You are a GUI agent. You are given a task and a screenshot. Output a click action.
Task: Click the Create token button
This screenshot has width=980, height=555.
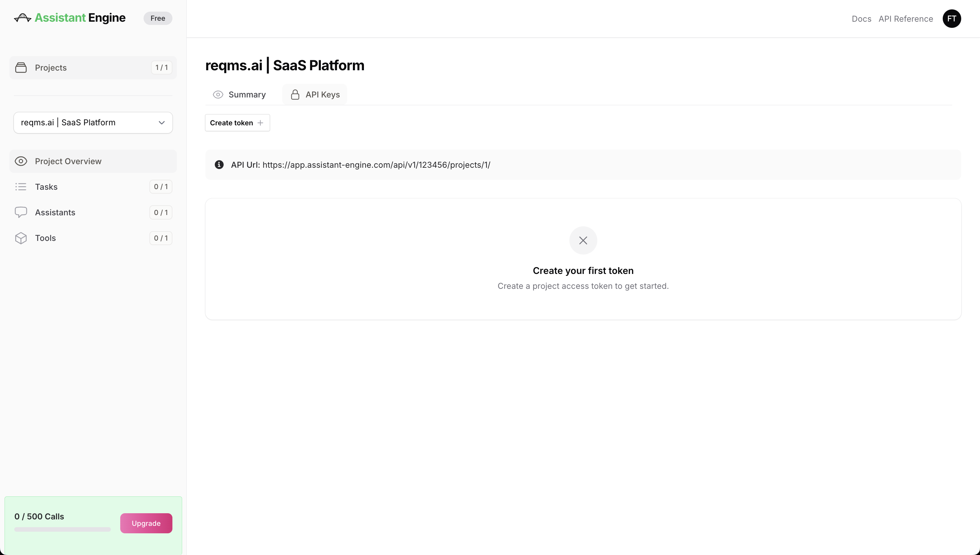click(x=237, y=122)
